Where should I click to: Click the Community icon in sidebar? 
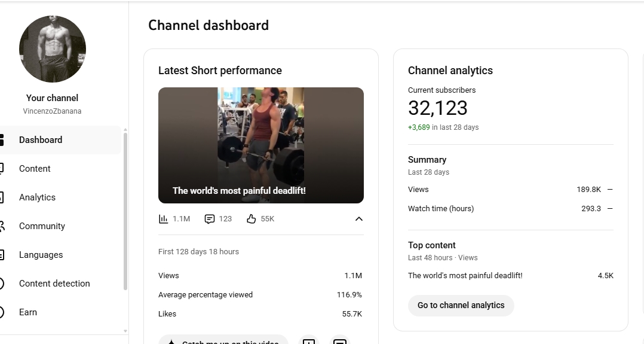tap(2, 226)
